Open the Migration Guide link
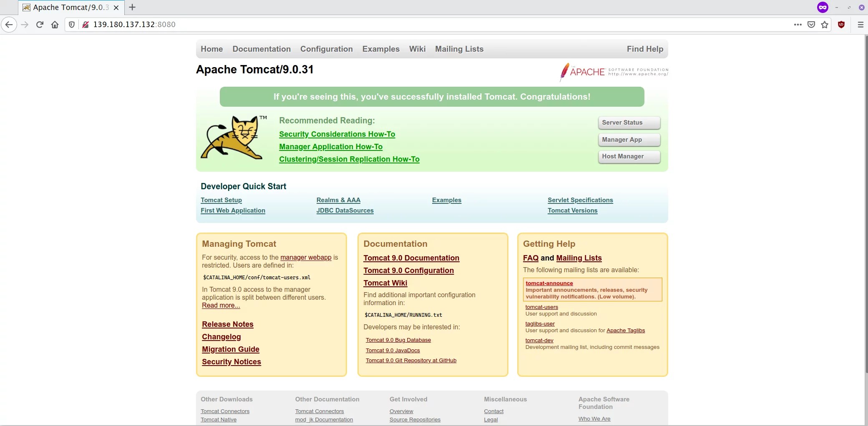The image size is (868, 426). (x=231, y=349)
